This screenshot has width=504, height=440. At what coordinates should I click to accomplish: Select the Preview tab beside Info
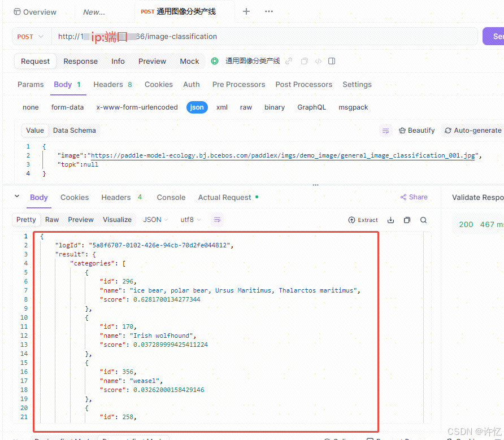point(152,61)
